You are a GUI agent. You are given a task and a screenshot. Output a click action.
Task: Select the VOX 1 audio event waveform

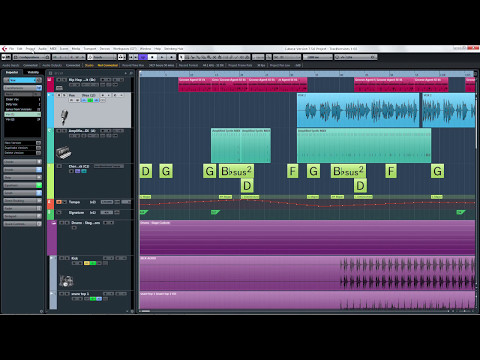(x=358, y=110)
